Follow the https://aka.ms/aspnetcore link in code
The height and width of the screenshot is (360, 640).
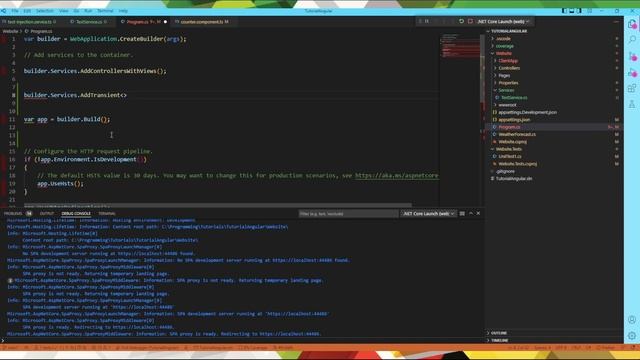point(396,176)
